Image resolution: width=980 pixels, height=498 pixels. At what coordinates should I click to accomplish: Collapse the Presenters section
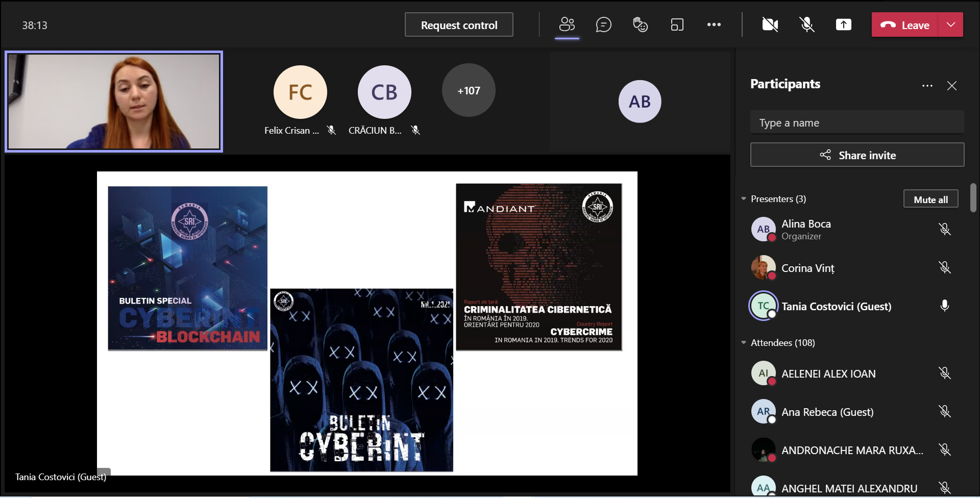click(744, 199)
